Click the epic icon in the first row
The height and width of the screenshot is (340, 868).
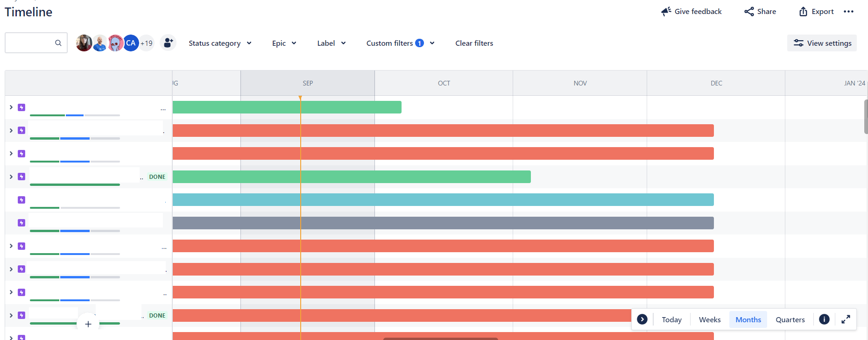point(21,107)
